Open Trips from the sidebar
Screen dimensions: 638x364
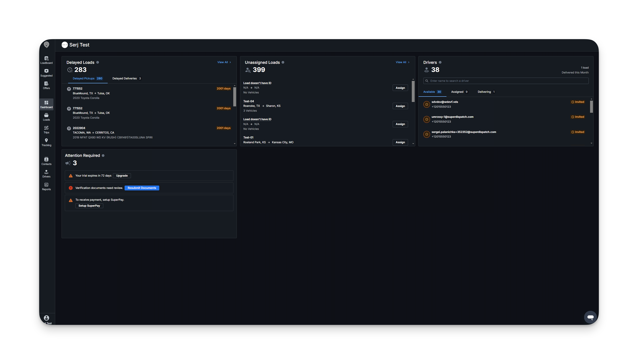coord(46,130)
